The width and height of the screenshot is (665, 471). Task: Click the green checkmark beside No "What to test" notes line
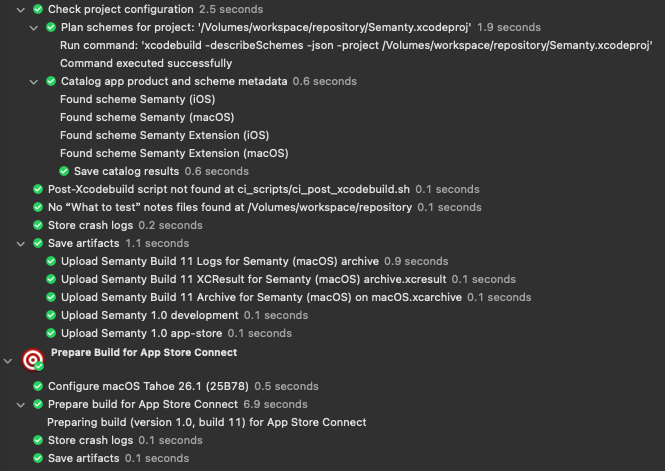38,207
